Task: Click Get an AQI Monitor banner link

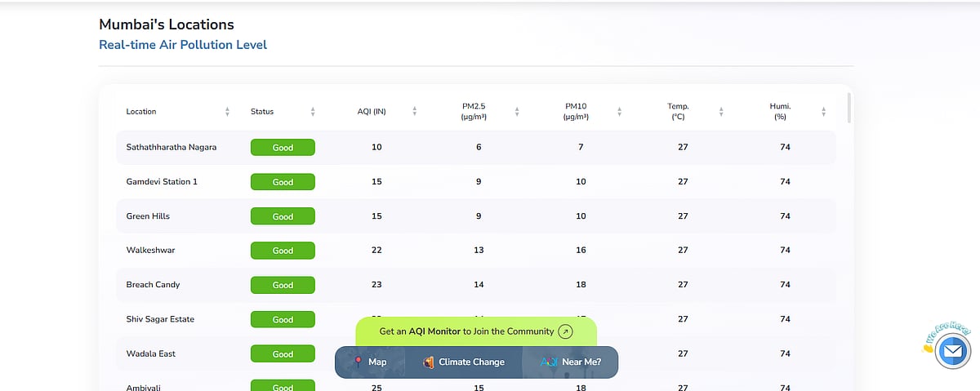Action: pyautogui.click(x=465, y=332)
